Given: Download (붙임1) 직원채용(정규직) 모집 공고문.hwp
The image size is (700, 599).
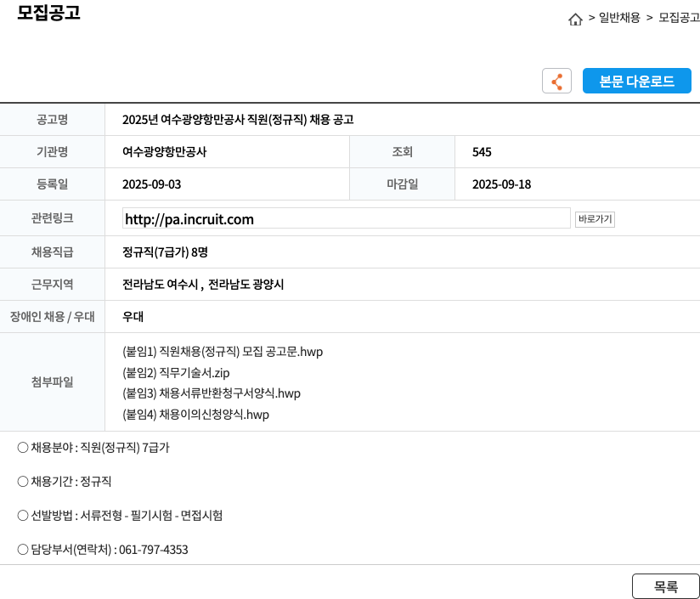Looking at the screenshot, I should pos(223,352).
